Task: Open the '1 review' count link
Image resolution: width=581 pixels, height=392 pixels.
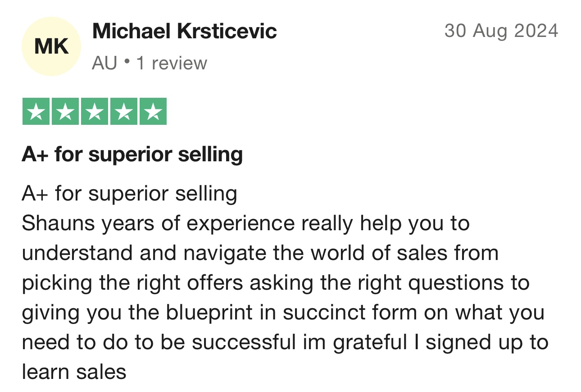Action: (172, 64)
